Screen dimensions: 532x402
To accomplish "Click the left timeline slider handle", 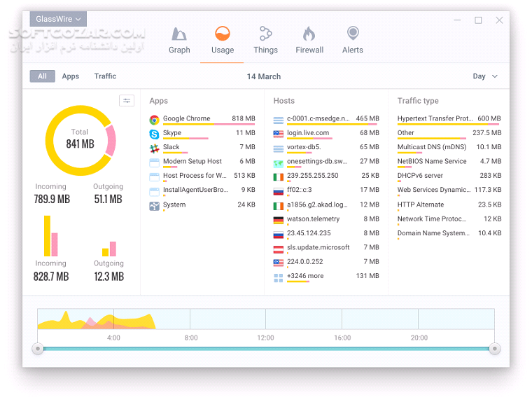I will point(38,349).
